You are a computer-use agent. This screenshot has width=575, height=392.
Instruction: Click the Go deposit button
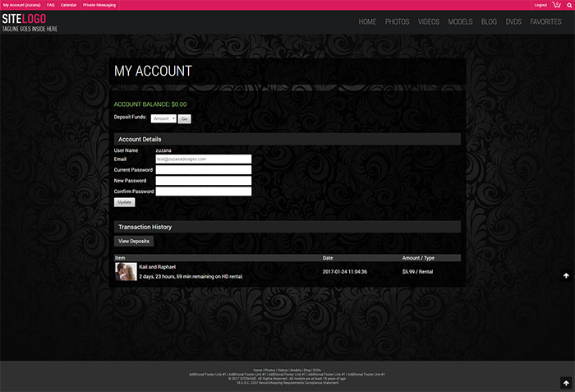(x=185, y=119)
